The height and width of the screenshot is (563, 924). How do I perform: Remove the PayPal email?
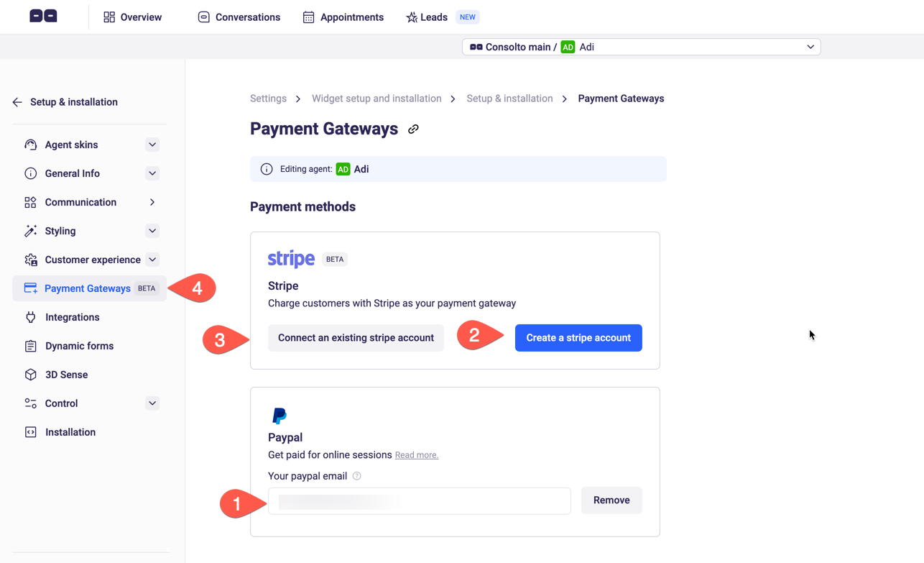coord(611,500)
